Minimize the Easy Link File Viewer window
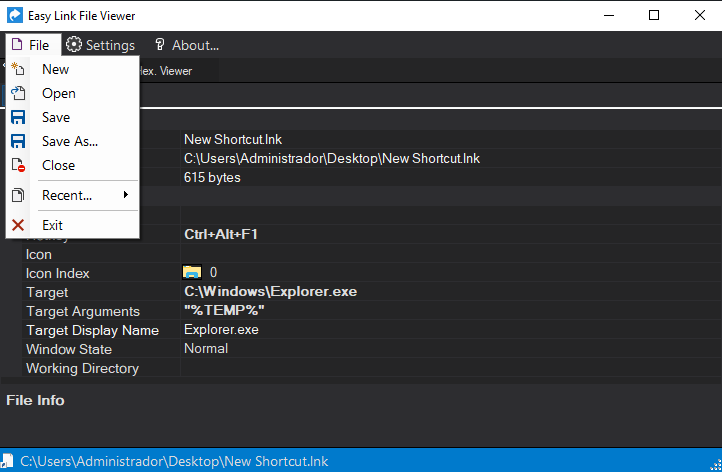 (609, 15)
